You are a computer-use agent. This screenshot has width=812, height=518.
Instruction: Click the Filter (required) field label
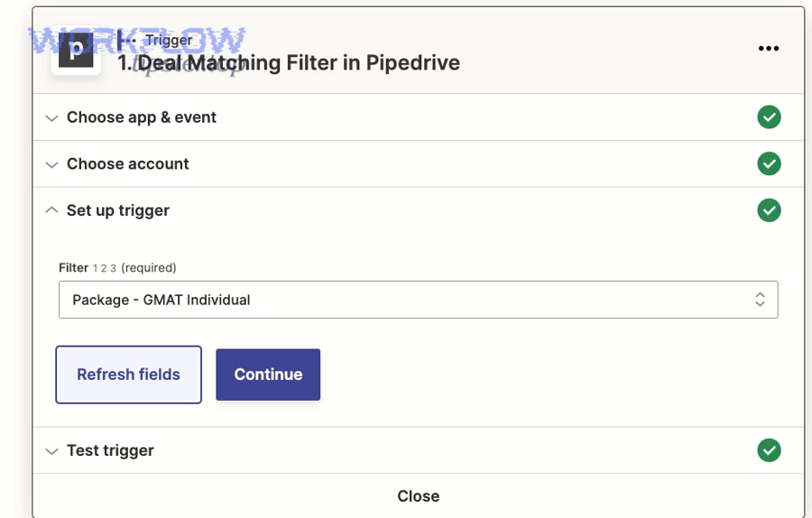pyautogui.click(x=117, y=268)
